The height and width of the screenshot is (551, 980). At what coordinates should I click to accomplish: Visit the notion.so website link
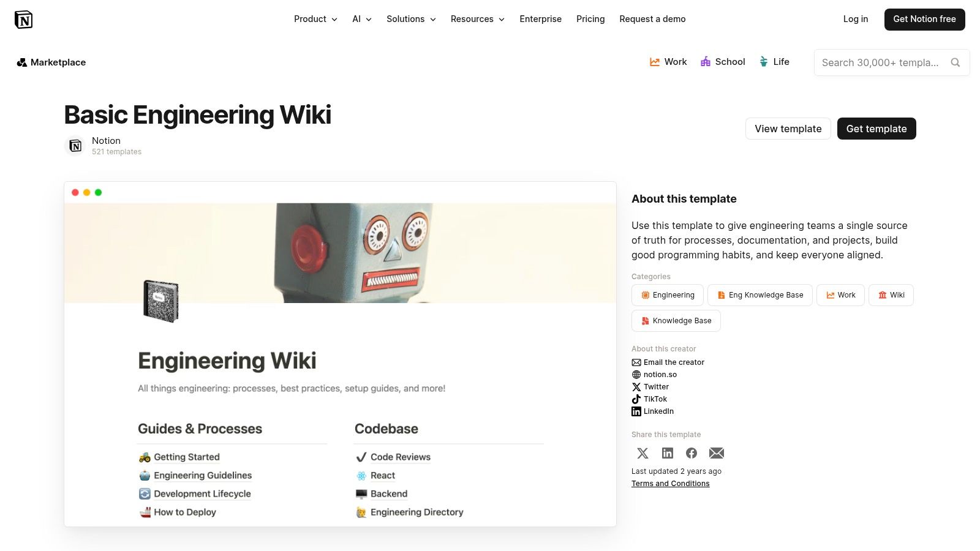[654, 375]
